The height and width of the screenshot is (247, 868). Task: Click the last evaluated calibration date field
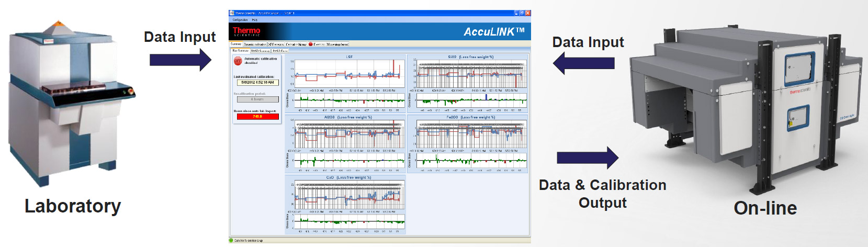pyautogui.click(x=257, y=82)
